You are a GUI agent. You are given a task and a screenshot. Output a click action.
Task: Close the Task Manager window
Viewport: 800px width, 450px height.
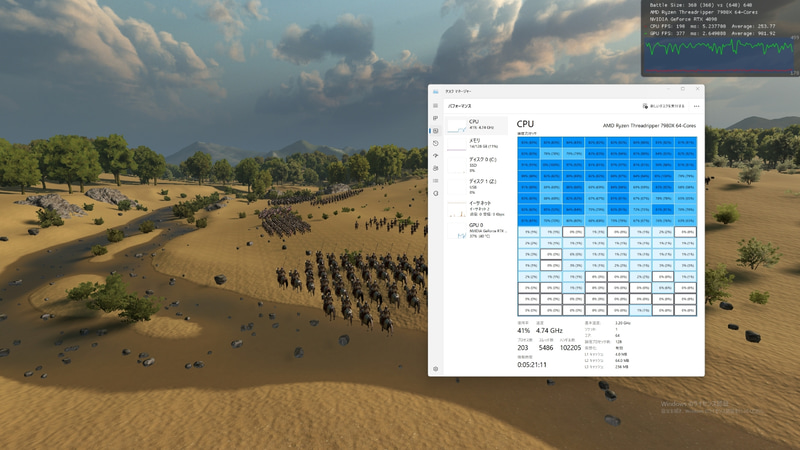[x=697, y=89]
